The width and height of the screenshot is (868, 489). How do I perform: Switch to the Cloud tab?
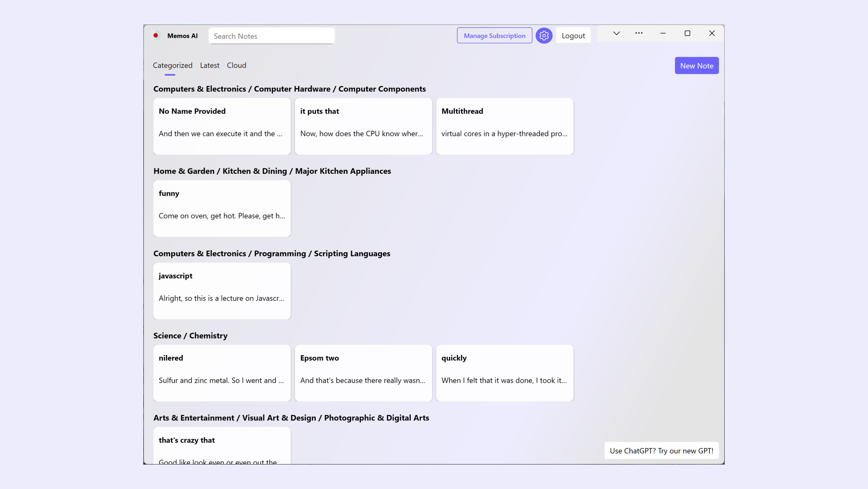coord(236,65)
